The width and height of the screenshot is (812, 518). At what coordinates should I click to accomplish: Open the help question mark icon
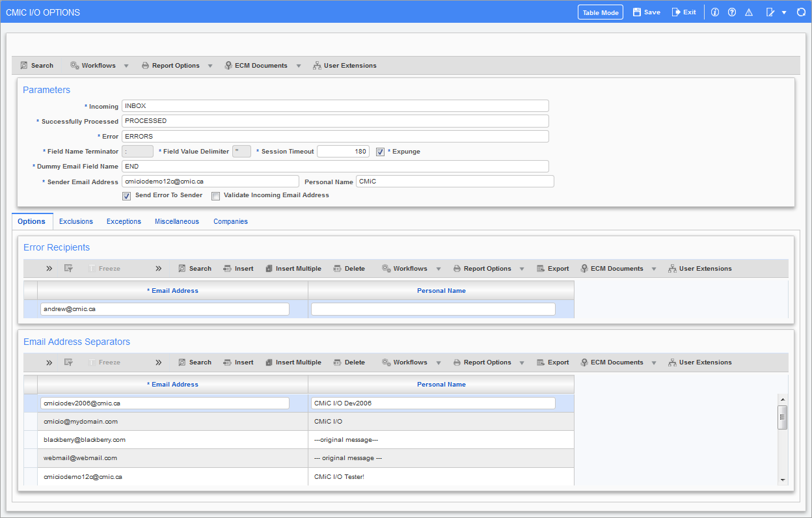(x=732, y=12)
